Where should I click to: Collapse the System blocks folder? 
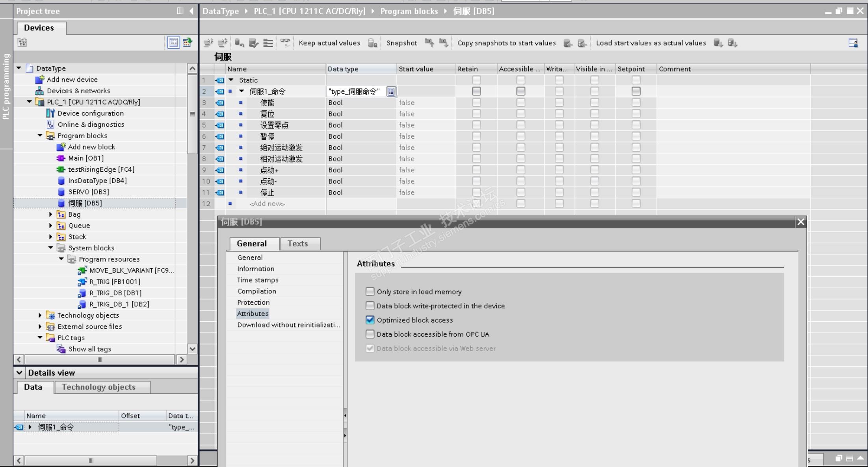point(50,248)
